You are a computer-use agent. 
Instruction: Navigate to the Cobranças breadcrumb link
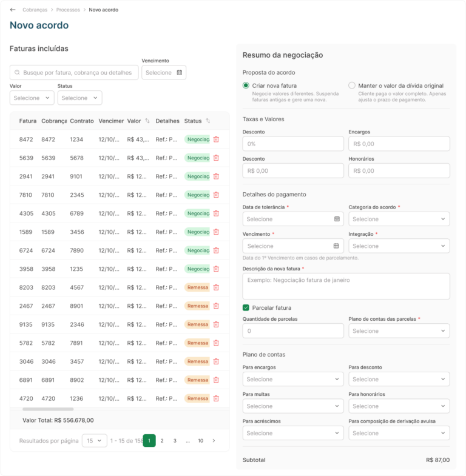click(x=35, y=10)
